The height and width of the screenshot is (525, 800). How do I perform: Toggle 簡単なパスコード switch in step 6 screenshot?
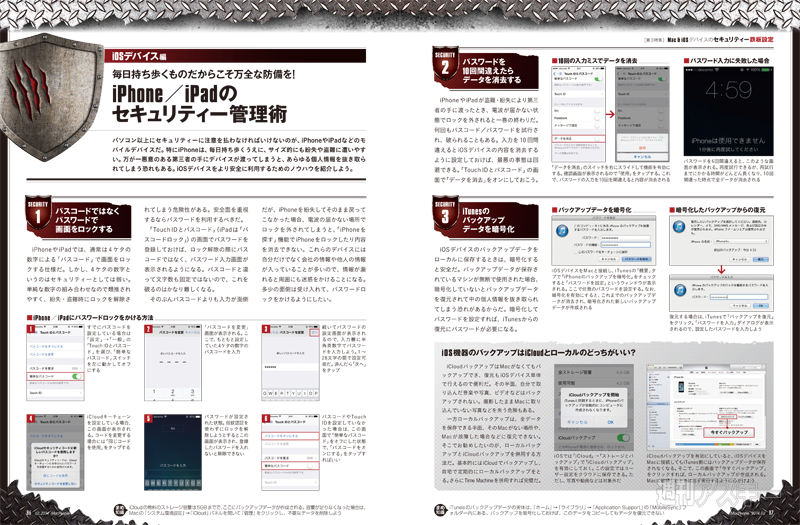tap(311, 466)
